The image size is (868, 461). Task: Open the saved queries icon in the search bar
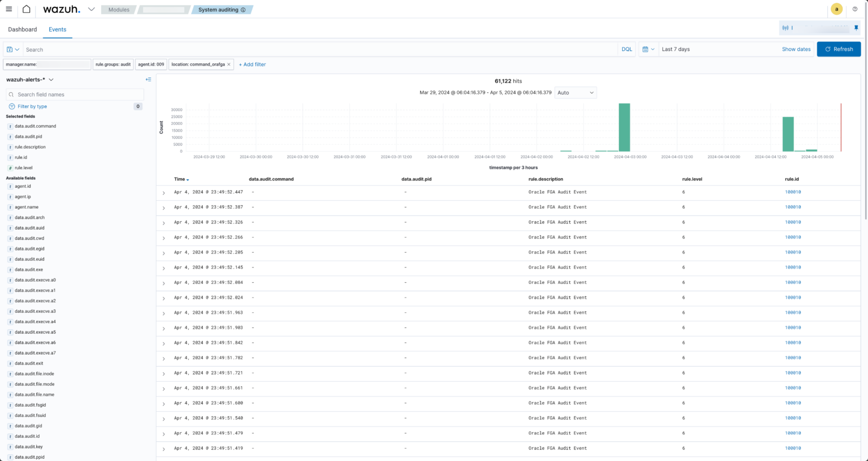pos(11,49)
